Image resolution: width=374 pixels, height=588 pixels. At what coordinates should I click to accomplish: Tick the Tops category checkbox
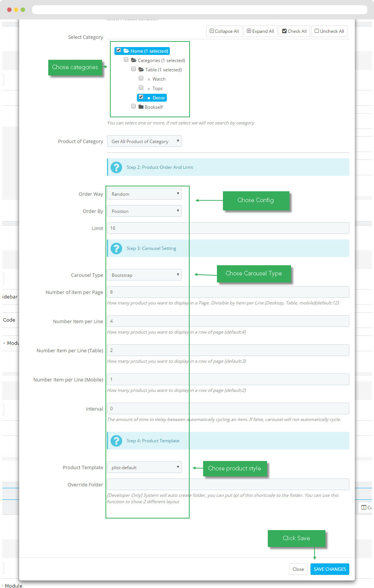click(x=141, y=87)
